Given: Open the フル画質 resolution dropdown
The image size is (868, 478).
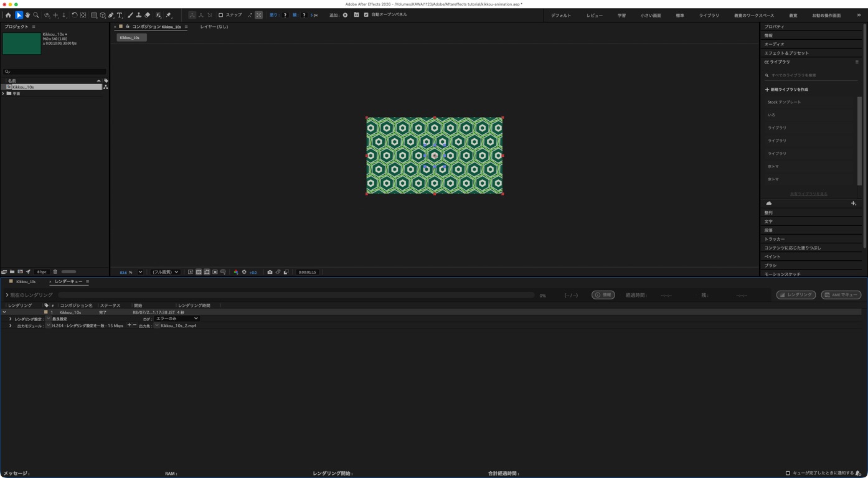Looking at the screenshot, I should (x=165, y=272).
